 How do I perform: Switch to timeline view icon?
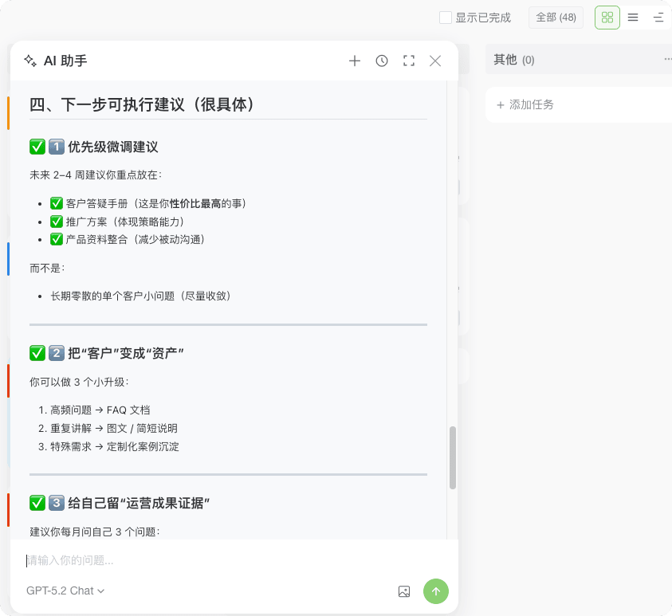point(658,18)
